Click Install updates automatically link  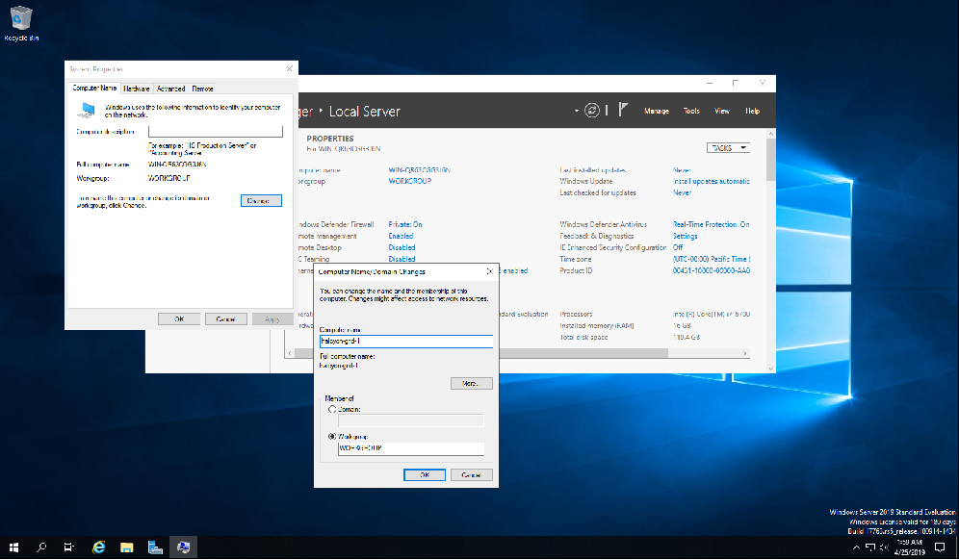pos(712,181)
